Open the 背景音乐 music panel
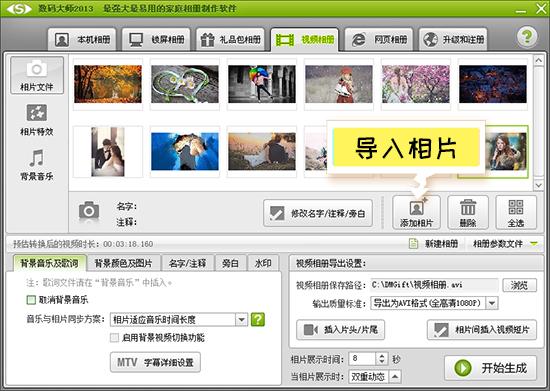 (37, 165)
